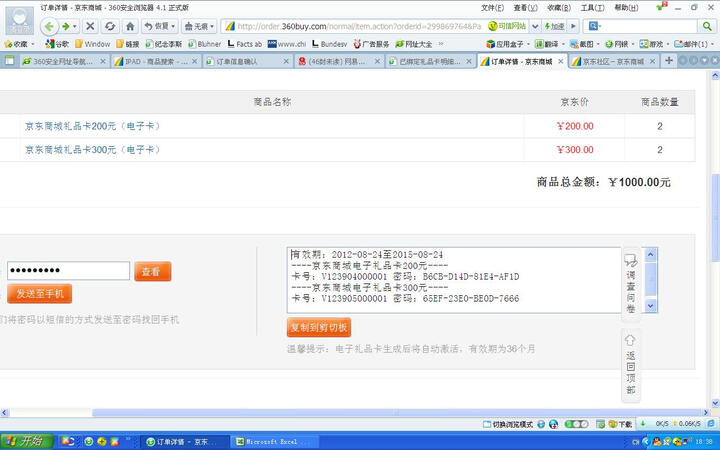Open the 无痕 private mode dropdown
720x450 pixels.
199,26
